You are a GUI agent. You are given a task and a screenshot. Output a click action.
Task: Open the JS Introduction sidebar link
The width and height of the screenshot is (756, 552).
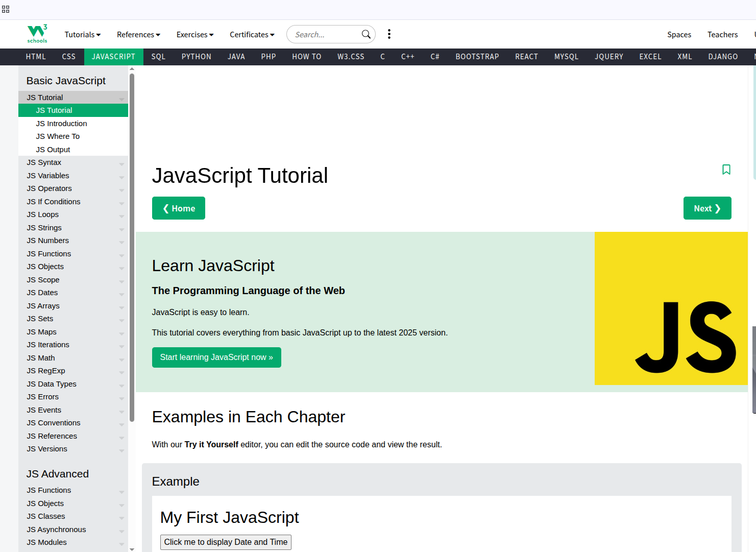61,124
